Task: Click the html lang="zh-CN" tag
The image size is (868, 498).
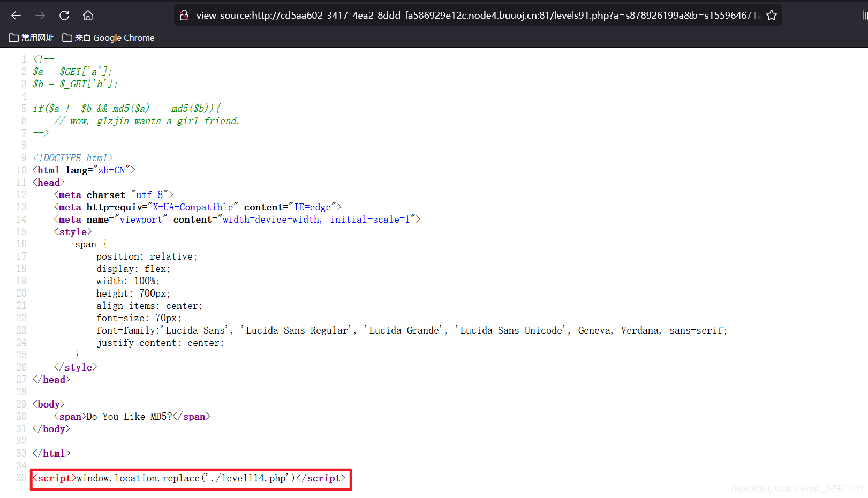Action: (x=84, y=170)
